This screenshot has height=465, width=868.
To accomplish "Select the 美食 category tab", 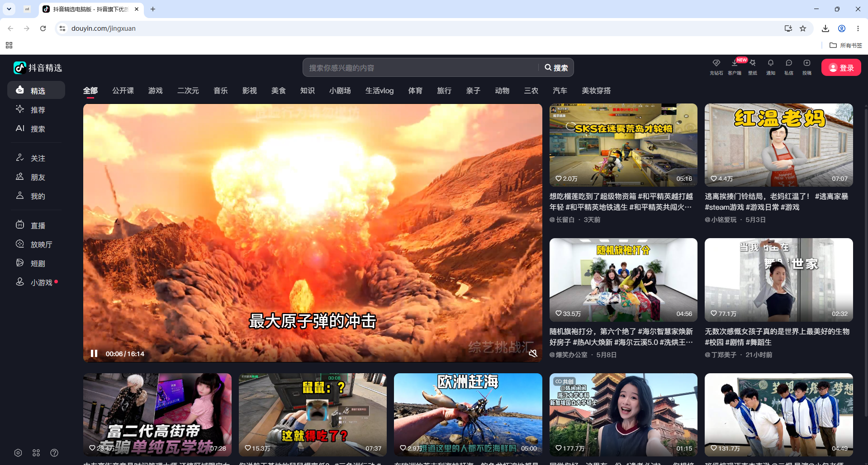I will (x=278, y=91).
